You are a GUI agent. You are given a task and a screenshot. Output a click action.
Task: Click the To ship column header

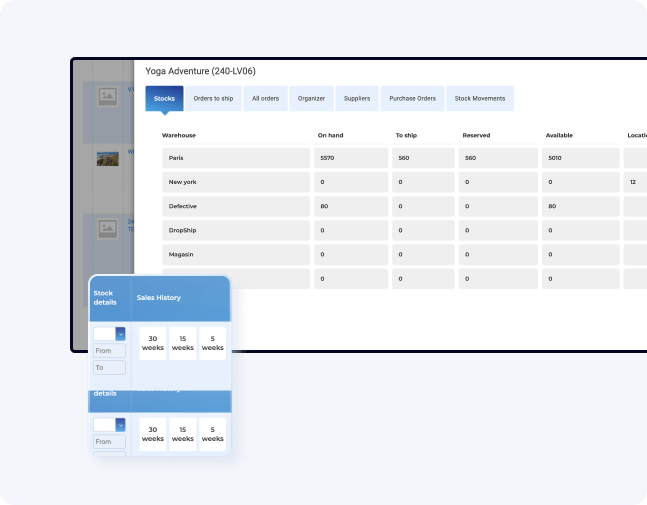coord(406,135)
